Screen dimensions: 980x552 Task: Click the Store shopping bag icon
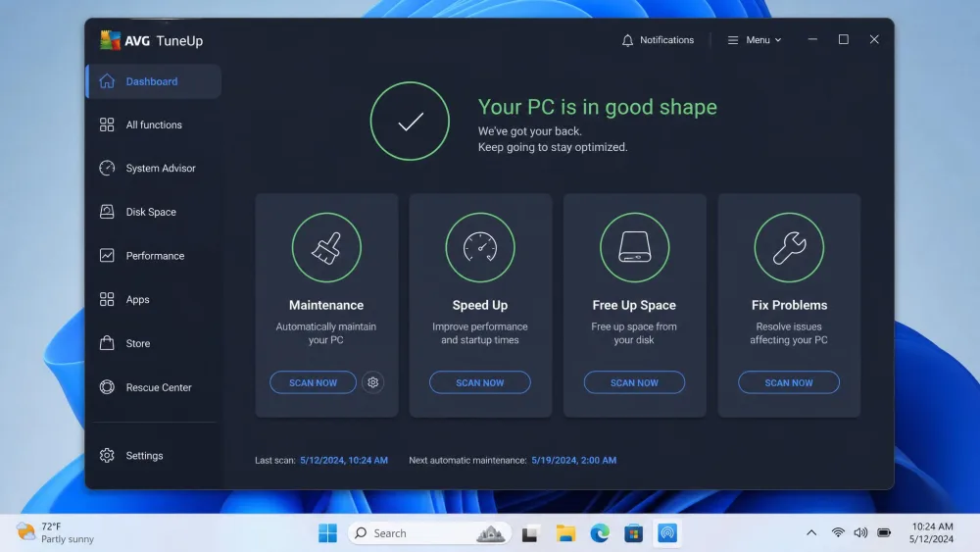(x=107, y=342)
